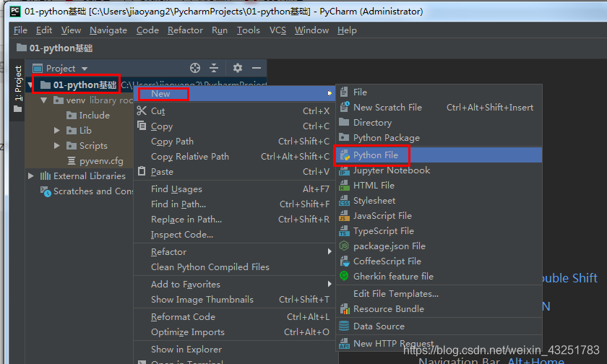The width and height of the screenshot is (607, 364).
Task: Click the New Scratch File icon
Action: pyautogui.click(x=344, y=107)
